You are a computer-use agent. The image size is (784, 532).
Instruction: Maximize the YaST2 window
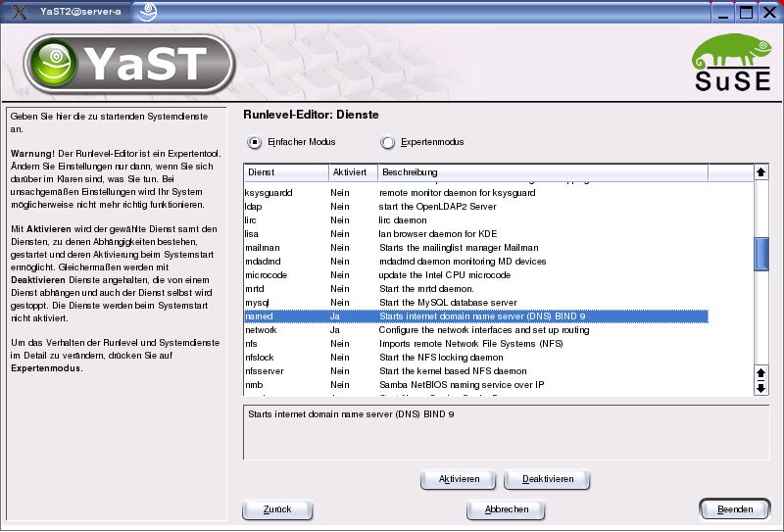[x=746, y=12]
